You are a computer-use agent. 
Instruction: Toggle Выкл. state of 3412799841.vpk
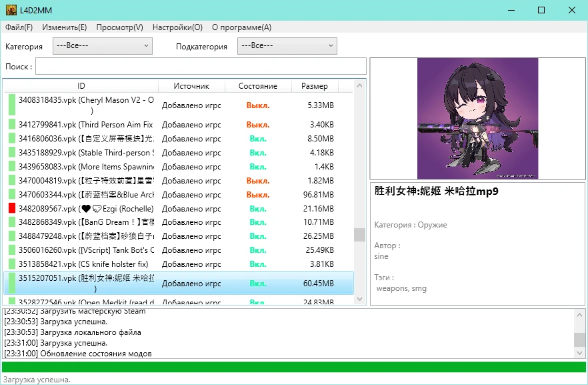[257, 125]
